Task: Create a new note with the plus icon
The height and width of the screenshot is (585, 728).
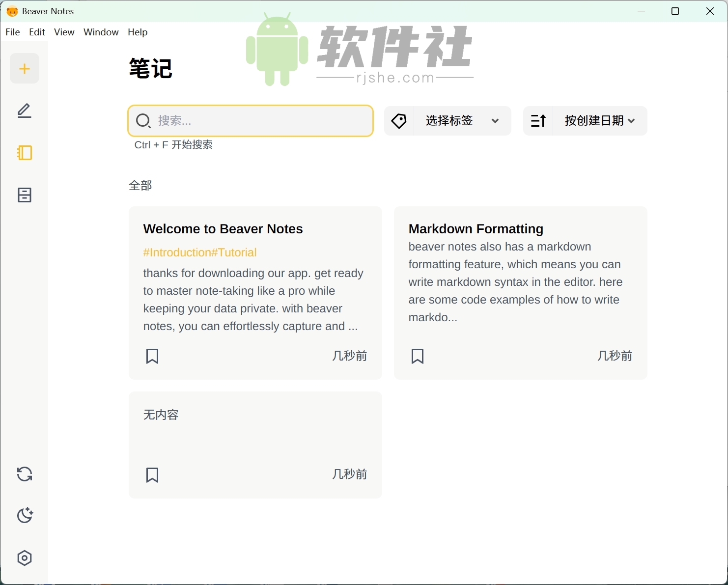Action: tap(24, 68)
